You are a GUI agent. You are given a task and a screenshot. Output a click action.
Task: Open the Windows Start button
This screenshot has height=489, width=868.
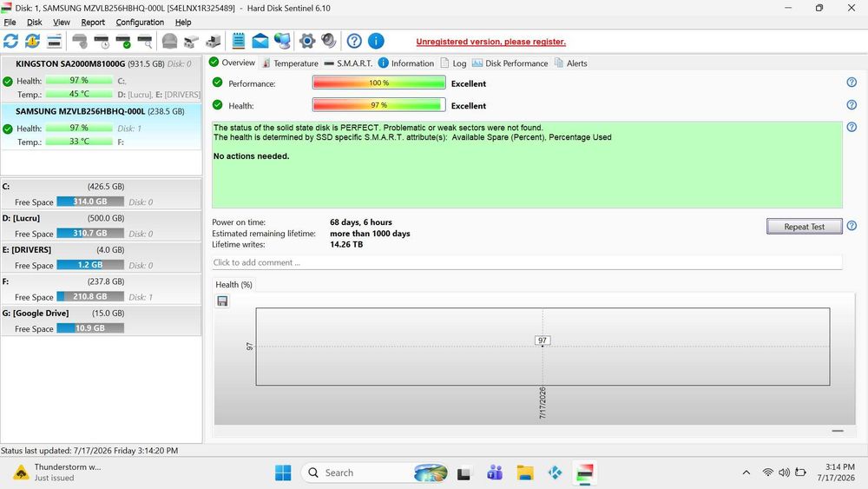tap(283, 473)
